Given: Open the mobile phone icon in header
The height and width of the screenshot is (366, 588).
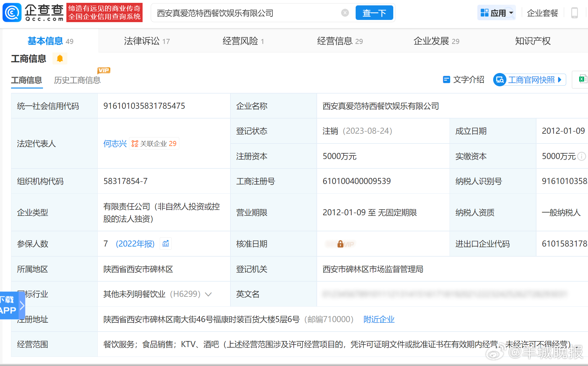Looking at the screenshot, I should pos(574,13).
